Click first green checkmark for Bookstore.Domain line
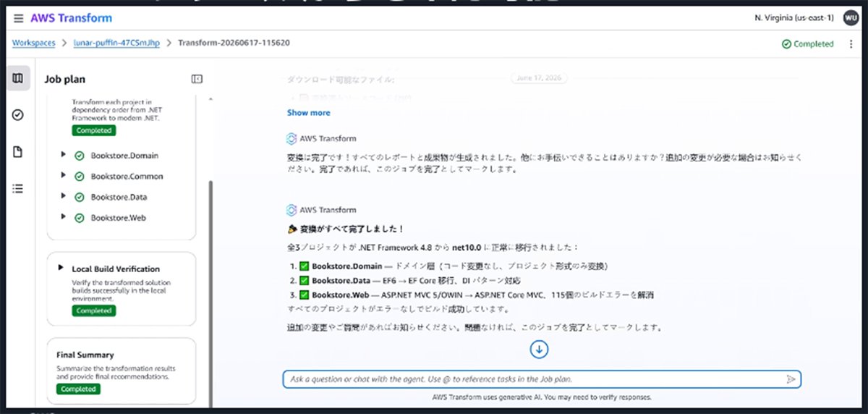This screenshot has width=868, height=414. 305,266
